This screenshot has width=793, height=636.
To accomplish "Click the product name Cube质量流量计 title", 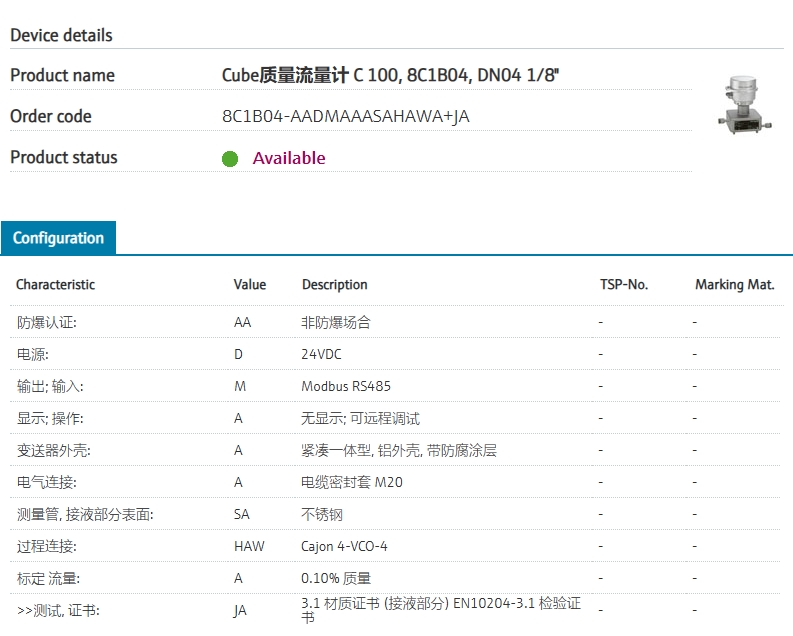I will (390, 75).
